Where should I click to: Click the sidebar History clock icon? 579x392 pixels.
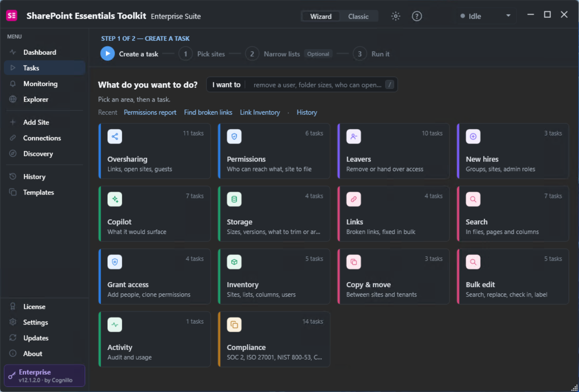13,177
